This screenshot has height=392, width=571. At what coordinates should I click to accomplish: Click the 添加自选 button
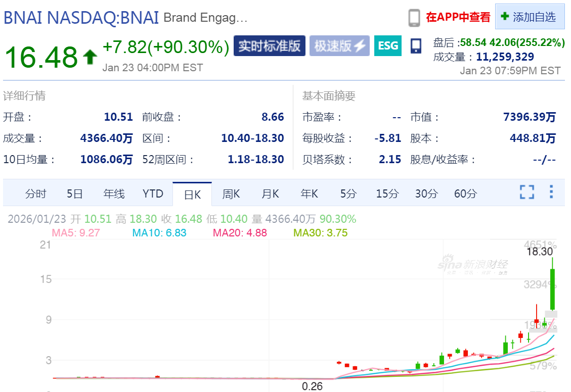click(530, 17)
